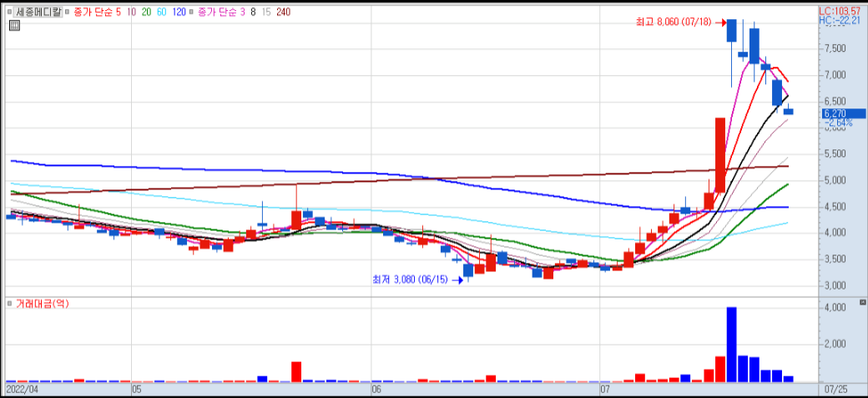This screenshot has height=398, width=868.
Task: Click the 3,500 price axis label
Action: pyautogui.click(x=835, y=259)
